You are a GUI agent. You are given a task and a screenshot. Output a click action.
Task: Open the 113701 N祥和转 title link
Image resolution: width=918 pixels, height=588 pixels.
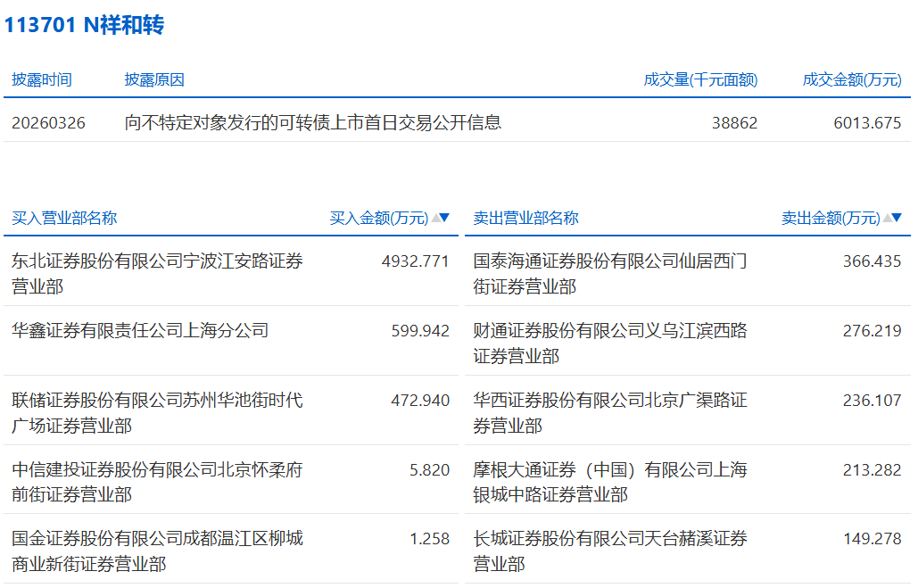click(84, 25)
